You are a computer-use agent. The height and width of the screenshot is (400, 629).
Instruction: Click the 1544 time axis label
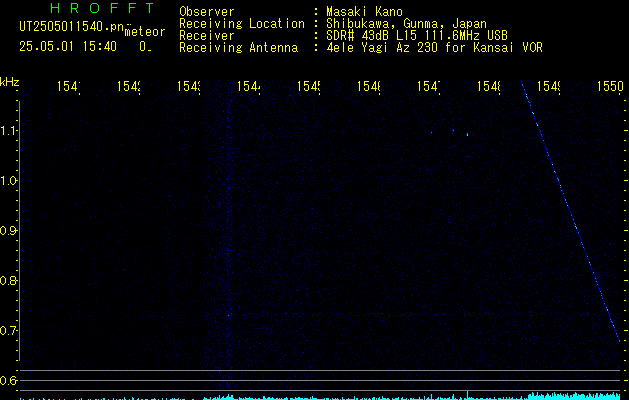point(248,87)
